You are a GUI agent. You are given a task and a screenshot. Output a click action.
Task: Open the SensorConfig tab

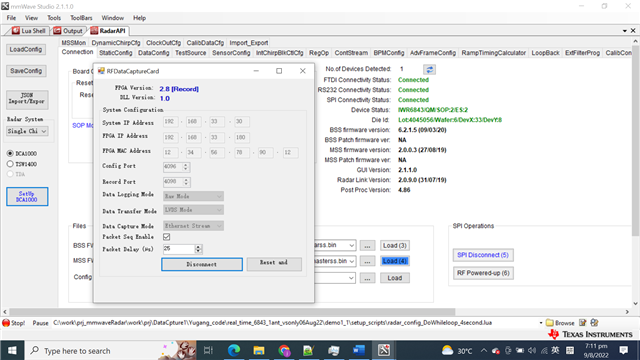point(231,53)
